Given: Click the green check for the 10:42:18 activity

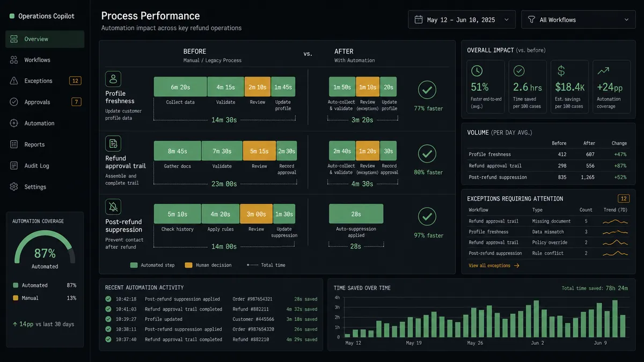Looking at the screenshot, I should pyautogui.click(x=108, y=299).
